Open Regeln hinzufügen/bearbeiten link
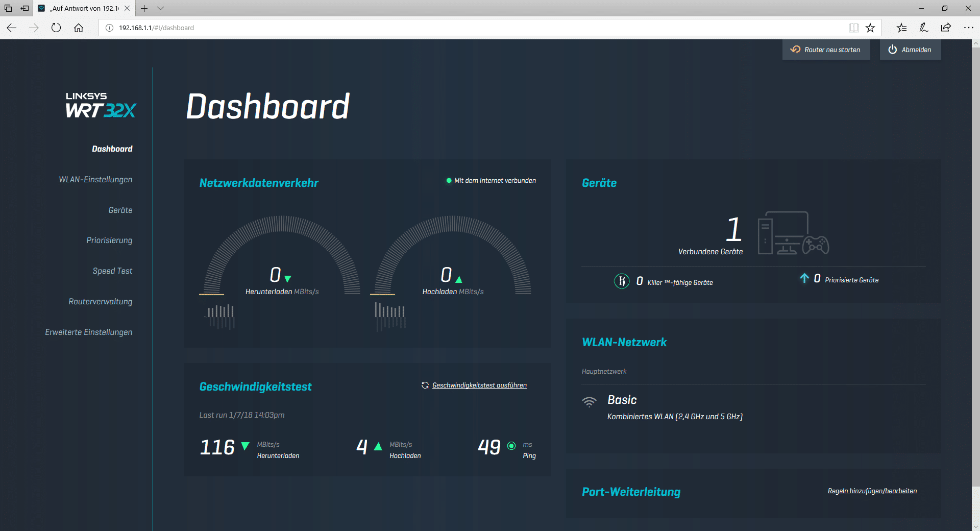 click(x=872, y=491)
